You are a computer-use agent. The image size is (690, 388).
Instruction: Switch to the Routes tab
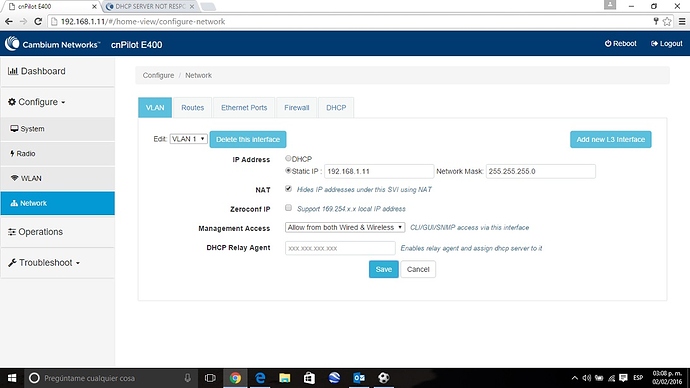click(193, 108)
